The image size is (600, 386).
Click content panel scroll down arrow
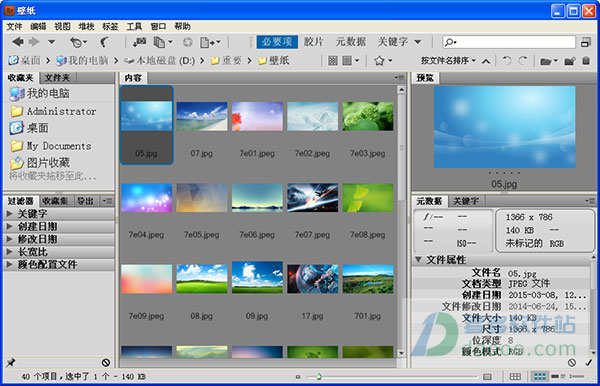point(401,353)
